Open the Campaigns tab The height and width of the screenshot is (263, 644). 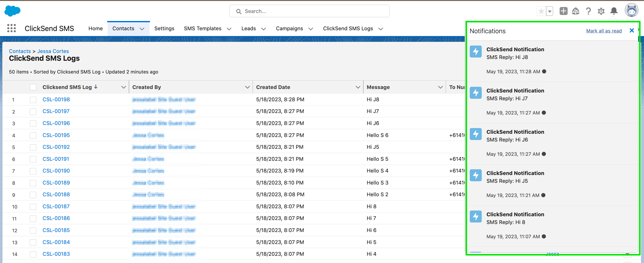tap(289, 28)
